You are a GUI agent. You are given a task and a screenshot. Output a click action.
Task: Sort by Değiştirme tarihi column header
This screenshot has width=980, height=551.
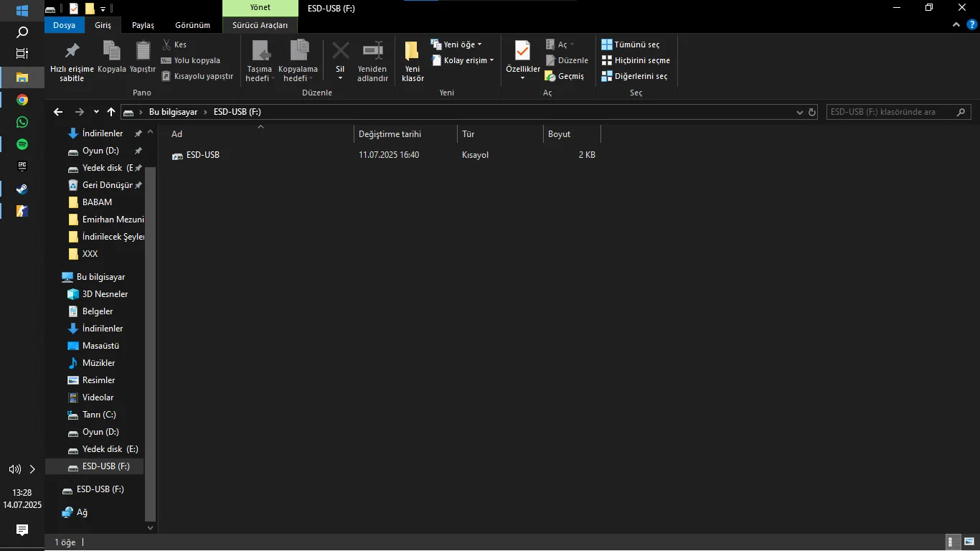[405, 134]
